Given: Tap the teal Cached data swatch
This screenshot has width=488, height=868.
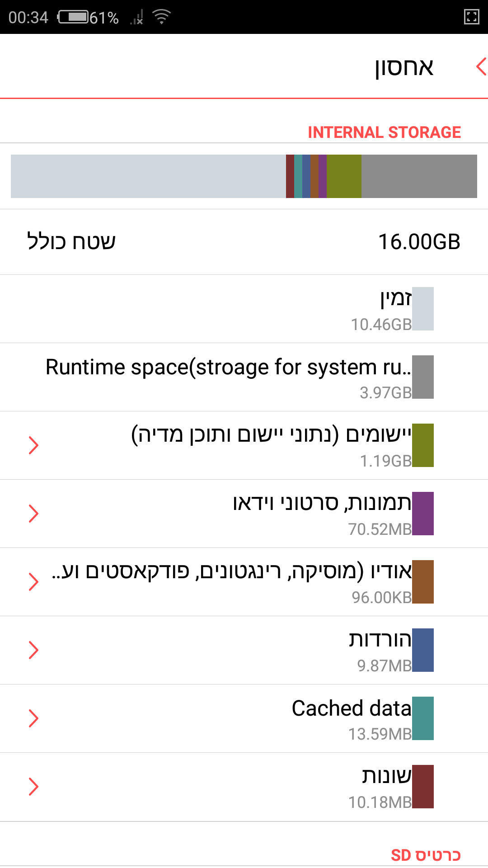Looking at the screenshot, I should coord(422,718).
